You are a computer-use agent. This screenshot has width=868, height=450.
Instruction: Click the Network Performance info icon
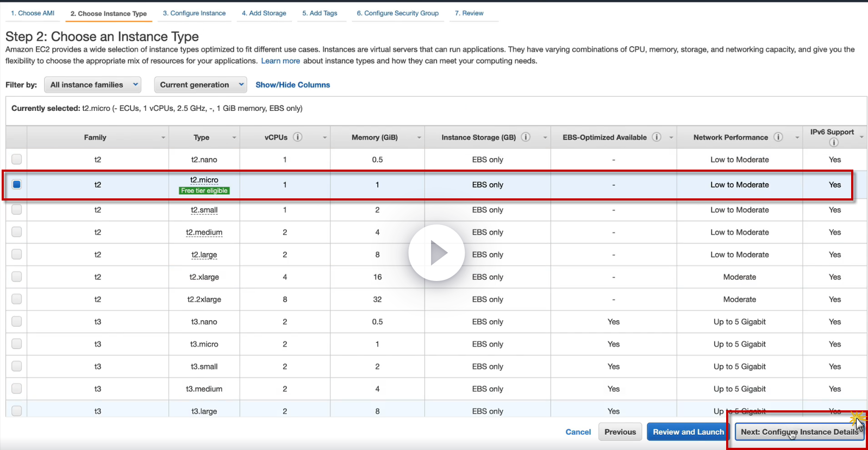(778, 137)
